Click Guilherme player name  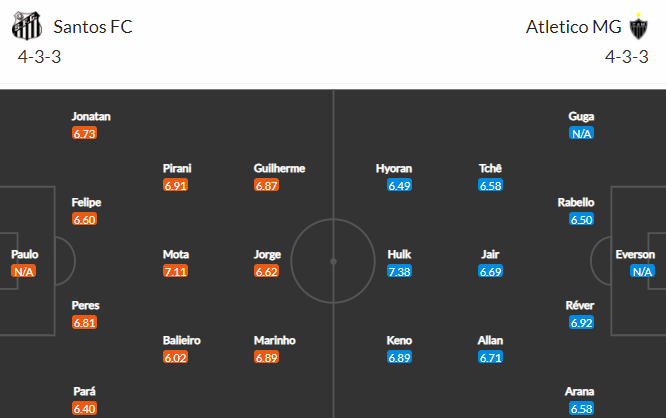click(279, 169)
